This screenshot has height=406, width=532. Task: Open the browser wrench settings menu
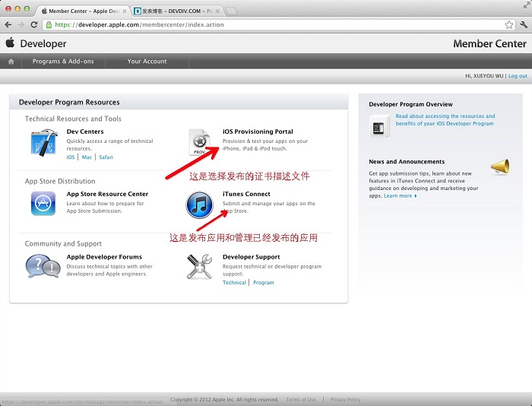(524, 25)
